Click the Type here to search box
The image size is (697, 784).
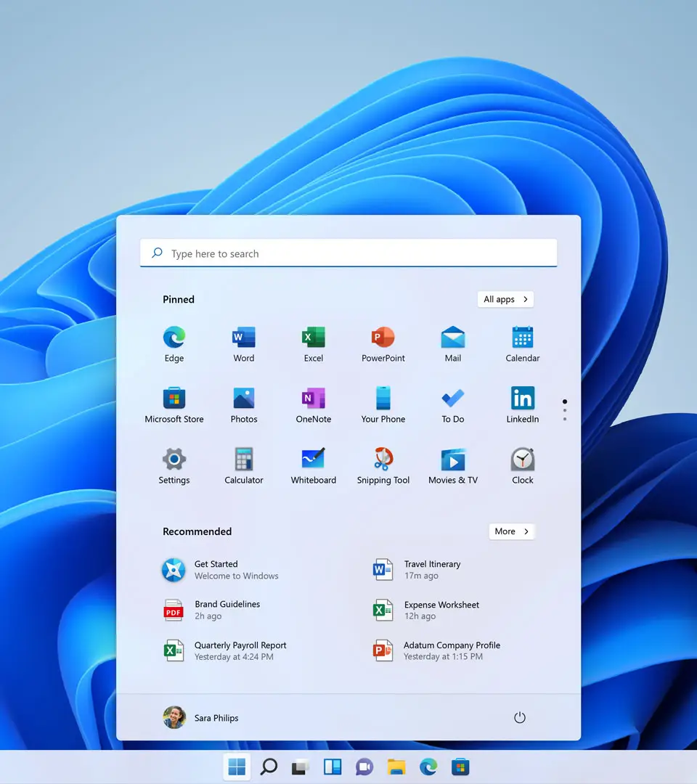coord(348,253)
